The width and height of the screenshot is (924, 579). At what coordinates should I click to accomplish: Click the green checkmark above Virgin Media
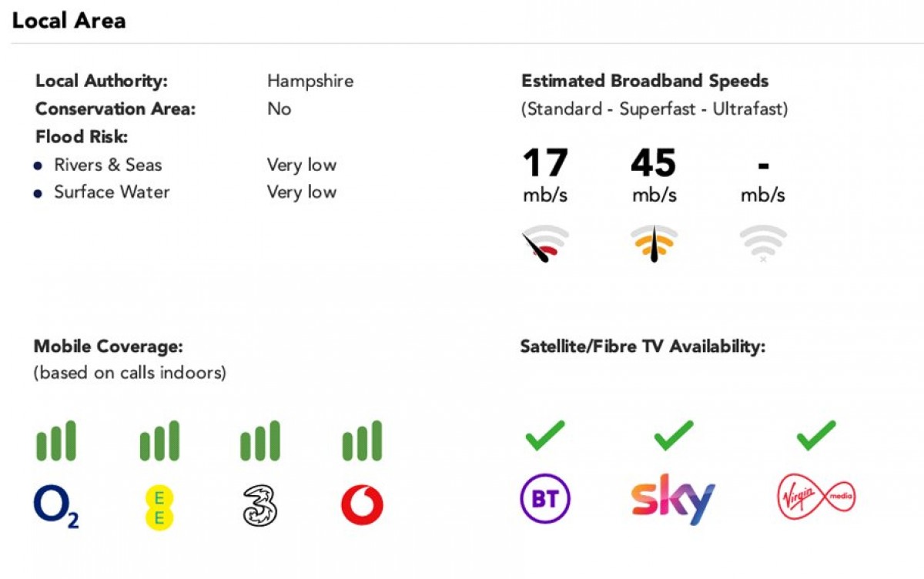[x=816, y=435]
